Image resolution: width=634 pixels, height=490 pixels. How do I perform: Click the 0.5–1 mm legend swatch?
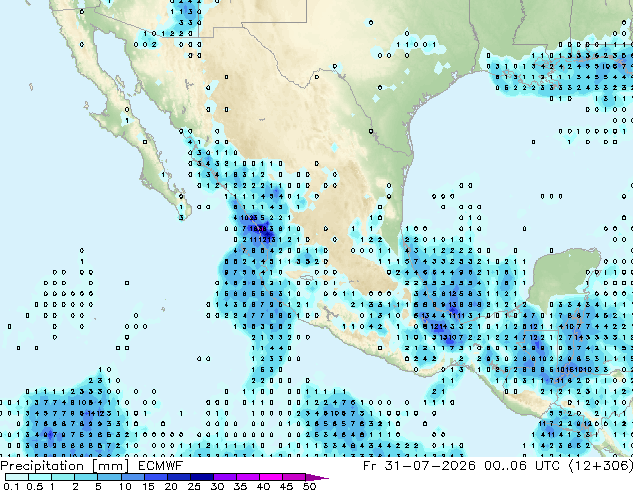point(40,477)
